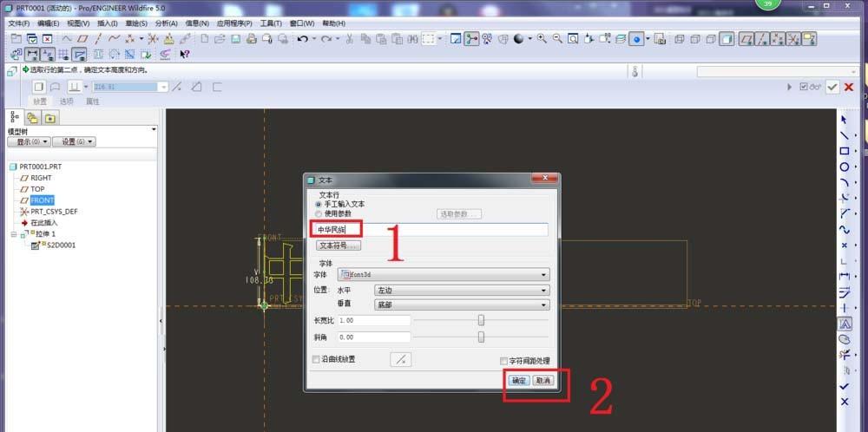Click the zoom out magnifier icon
Viewport: 868px width, 432px height.
click(x=557, y=39)
